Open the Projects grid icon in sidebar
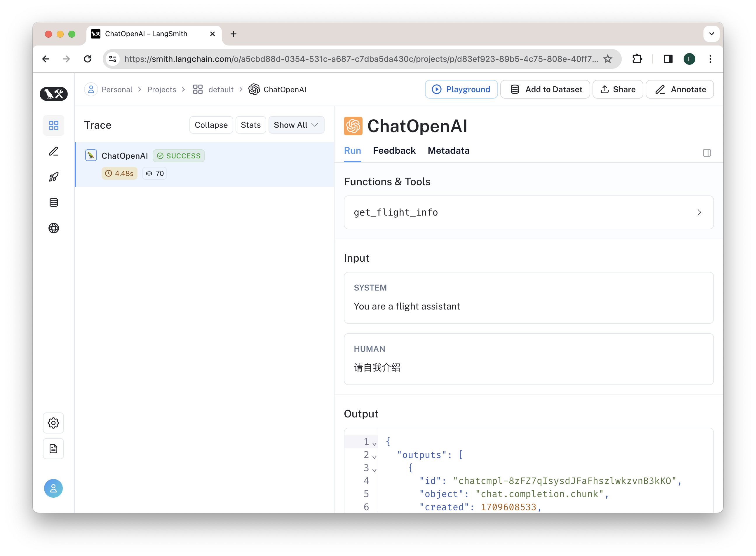 (53, 125)
